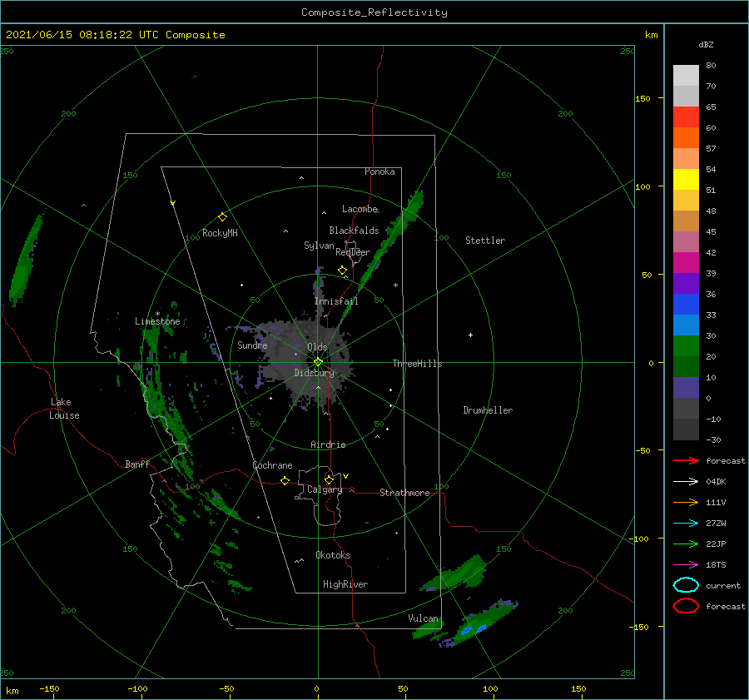Click the magenta 18TS arrow icon

pyautogui.click(x=686, y=565)
